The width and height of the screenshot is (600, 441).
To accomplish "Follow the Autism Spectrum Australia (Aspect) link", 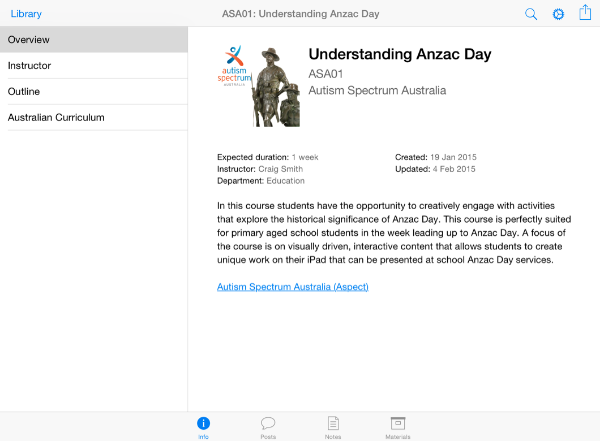I will pyautogui.click(x=293, y=287).
